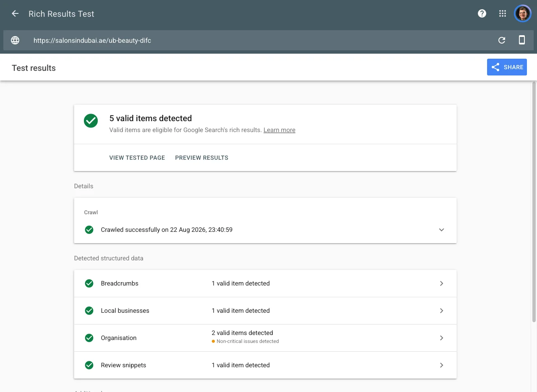The height and width of the screenshot is (392, 537).
Task: Select the Local businesses label
Action: [125, 311]
